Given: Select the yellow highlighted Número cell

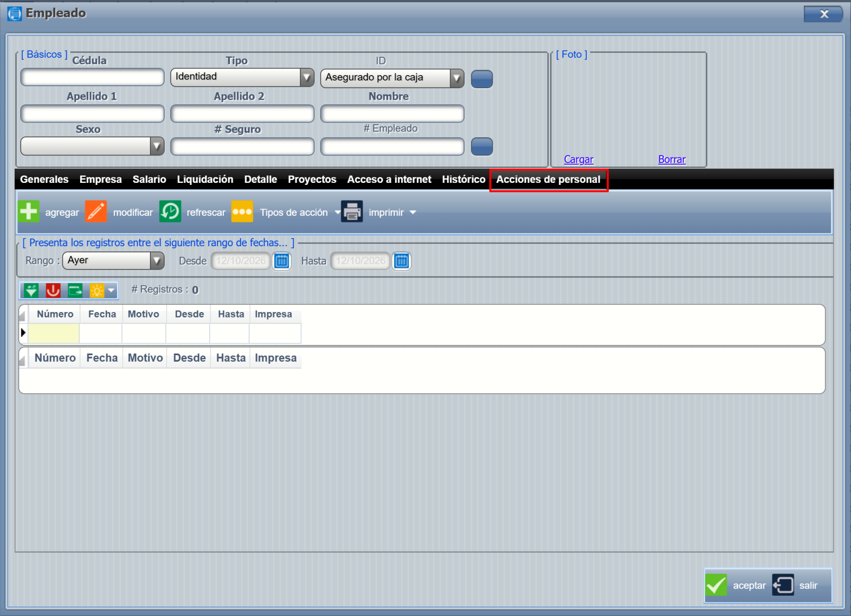Looking at the screenshot, I should (x=54, y=333).
